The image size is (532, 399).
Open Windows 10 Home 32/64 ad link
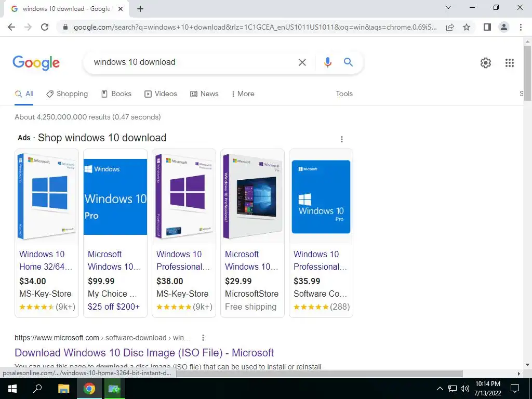(x=46, y=261)
